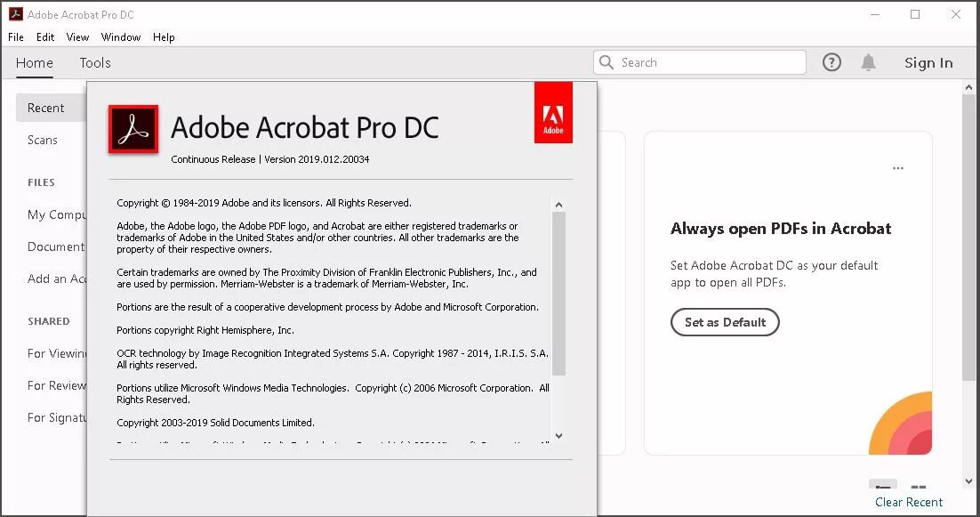
Task: Open the File menu
Action: click(x=16, y=36)
